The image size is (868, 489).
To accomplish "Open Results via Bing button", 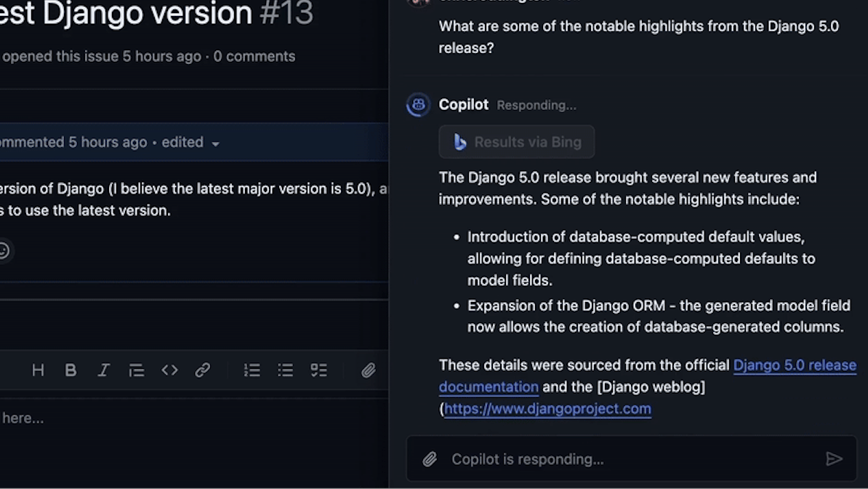I will point(516,142).
